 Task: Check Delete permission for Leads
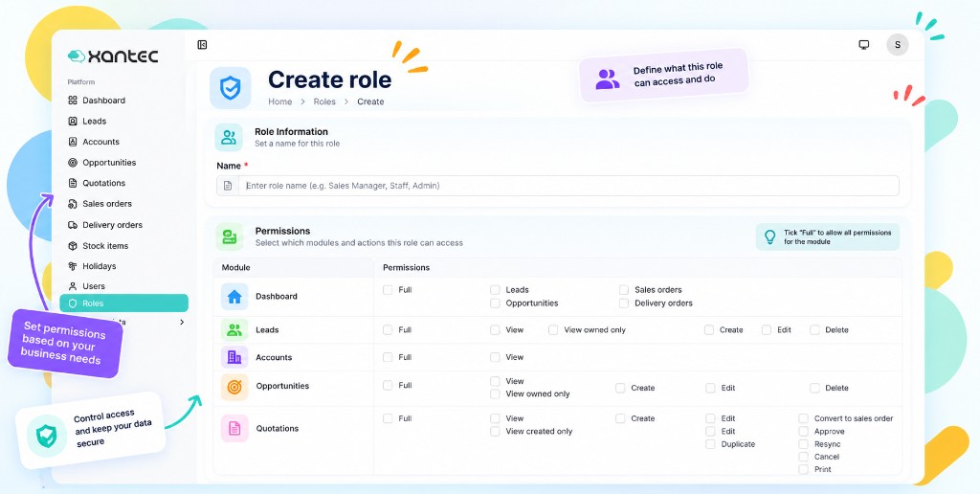coord(815,329)
